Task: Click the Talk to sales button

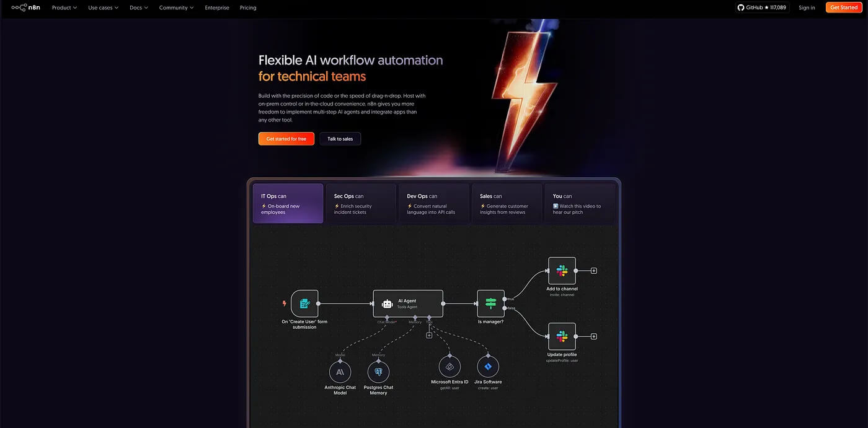Action: pos(340,139)
